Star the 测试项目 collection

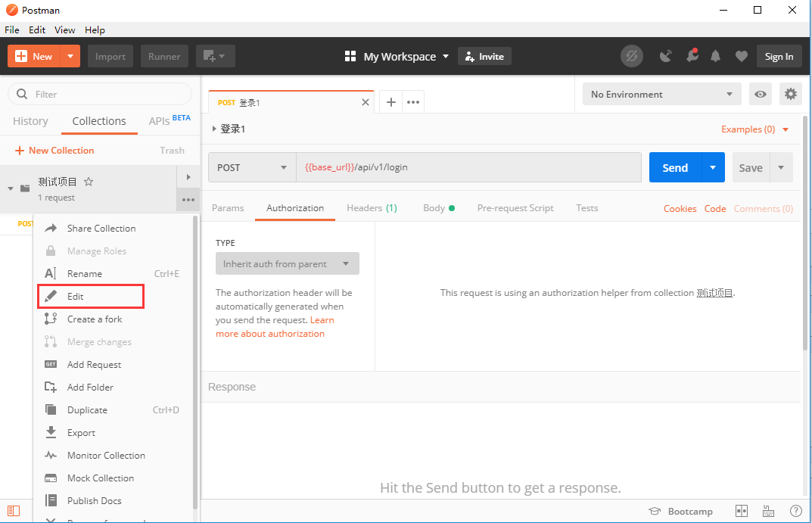(89, 181)
